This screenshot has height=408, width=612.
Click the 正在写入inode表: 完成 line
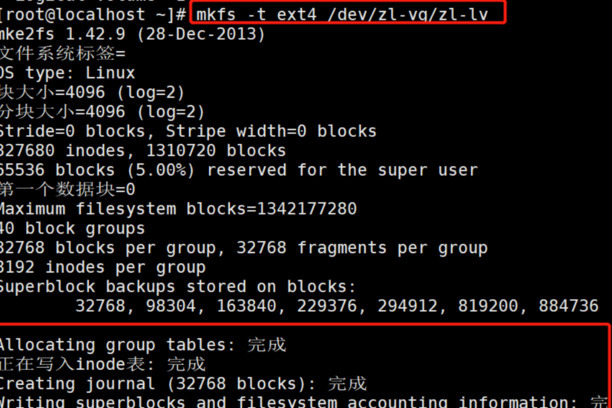pyautogui.click(x=102, y=363)
